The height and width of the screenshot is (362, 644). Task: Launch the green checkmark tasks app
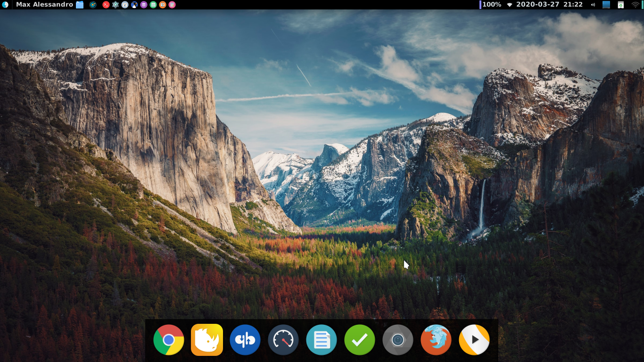[x=360, y=340]
